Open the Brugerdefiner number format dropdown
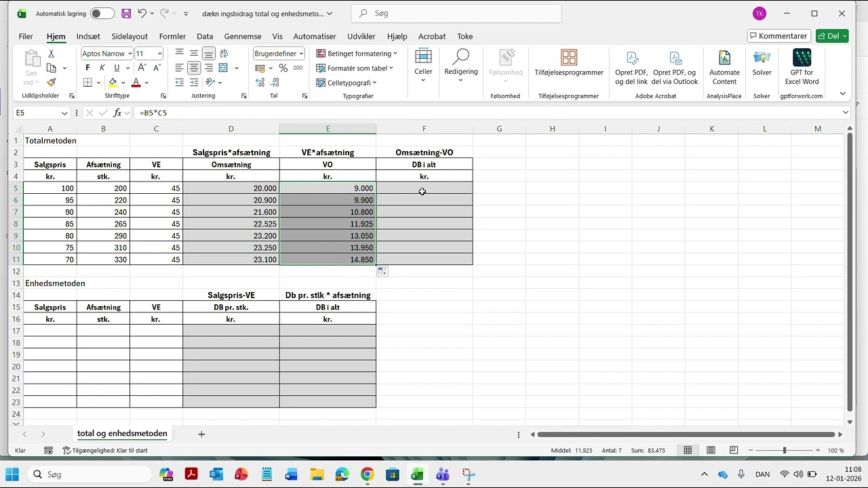This screenshot has height=488, width=868. coord(301,54)
